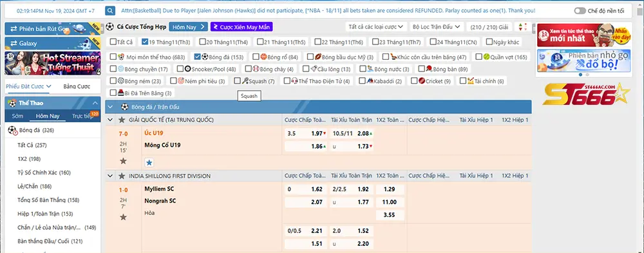Check the 21 Tháng11(Th5) checkbox
The width and height of the screenshot is (644, 253).
pos(260,42)
